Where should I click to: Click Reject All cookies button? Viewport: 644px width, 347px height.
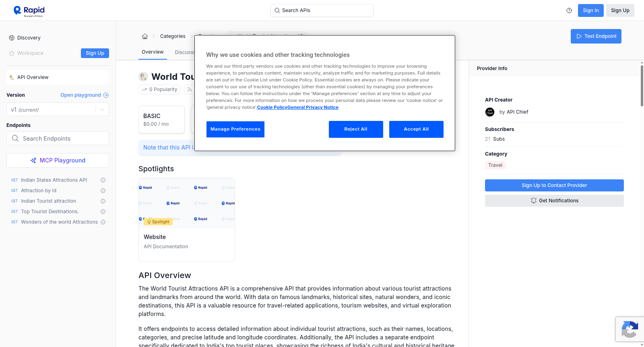[x=356, y=129]
